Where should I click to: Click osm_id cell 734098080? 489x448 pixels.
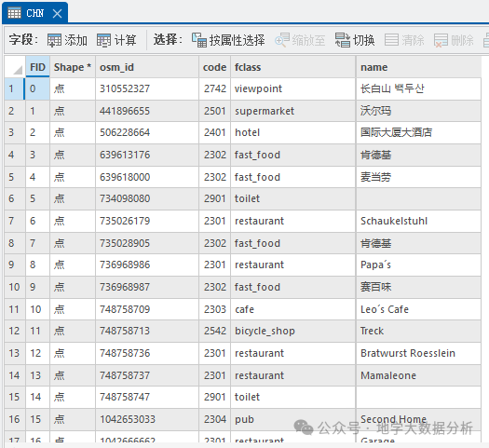click(x=147, y=199)
